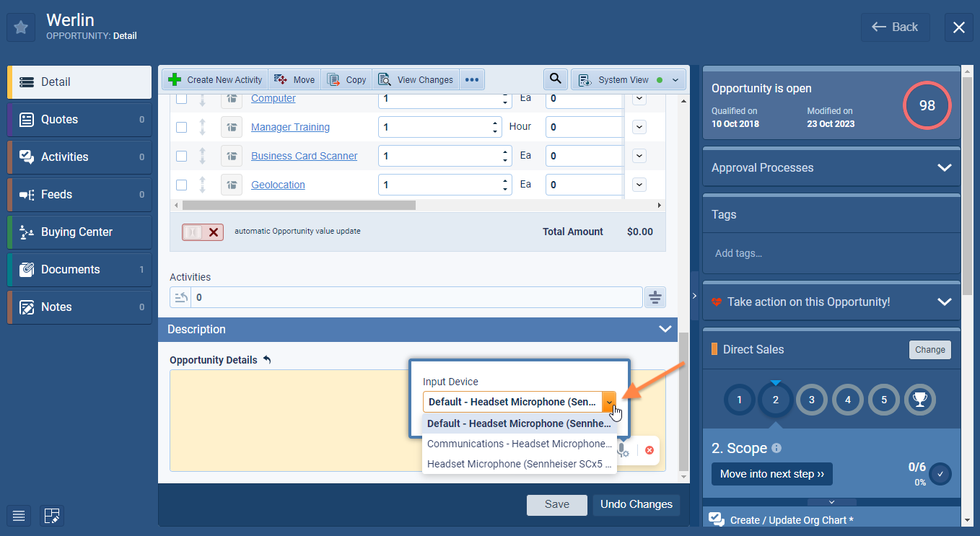Click the Business Card Scanner link
Viewport: 980px width, 536px height.
coord(304,156)
